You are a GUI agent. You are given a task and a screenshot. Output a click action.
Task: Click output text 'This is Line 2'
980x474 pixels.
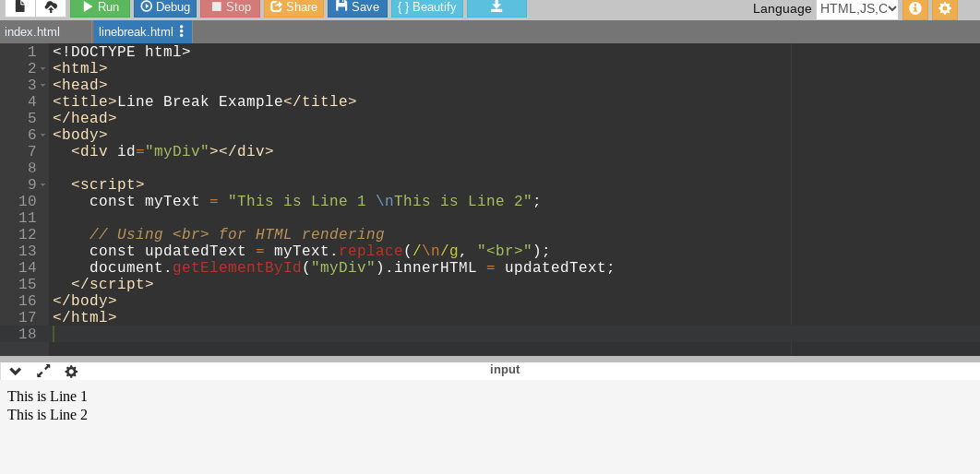47,415
